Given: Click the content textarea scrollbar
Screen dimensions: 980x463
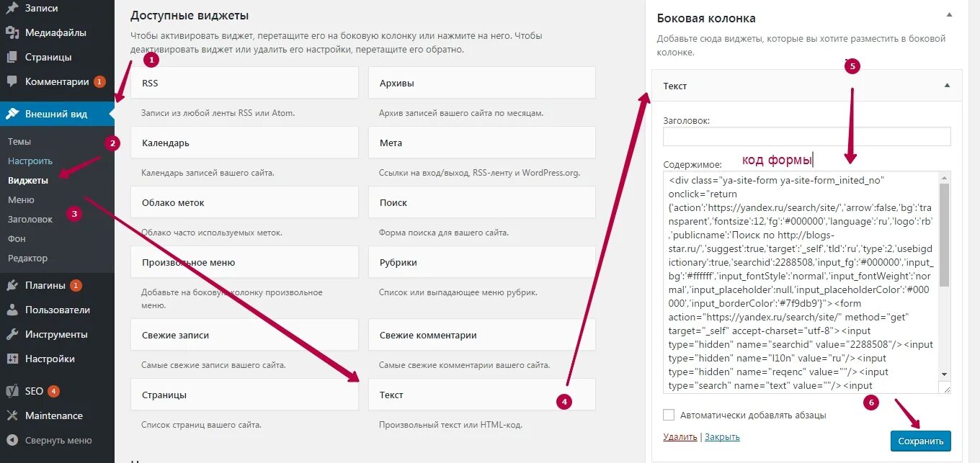Looking at the screenshot, I should (x=944, y=238).
